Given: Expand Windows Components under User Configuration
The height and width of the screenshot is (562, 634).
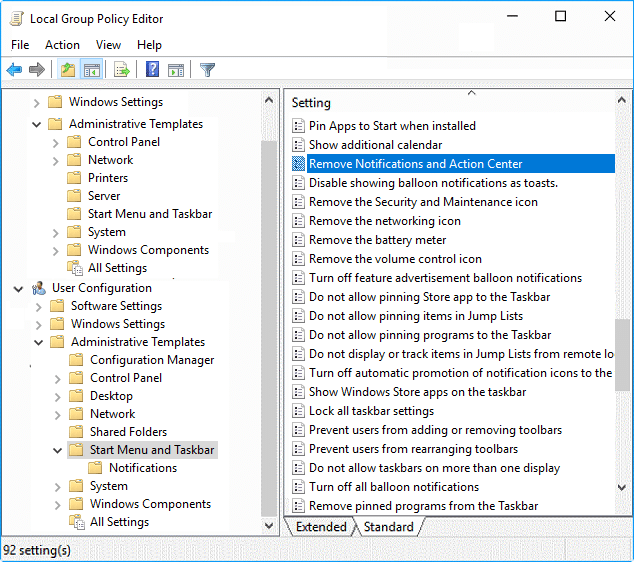Looking at the screenshot, I should (56, 504).
